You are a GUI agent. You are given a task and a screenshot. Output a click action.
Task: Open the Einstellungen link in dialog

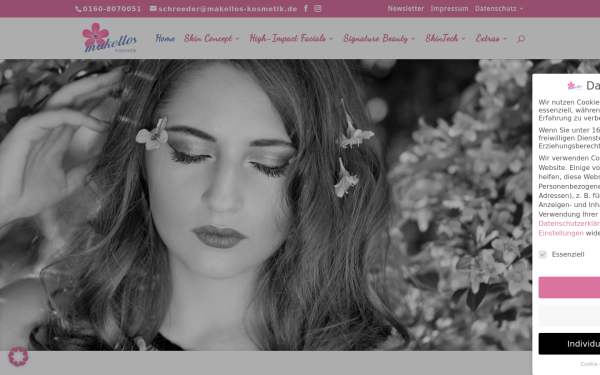561,233
